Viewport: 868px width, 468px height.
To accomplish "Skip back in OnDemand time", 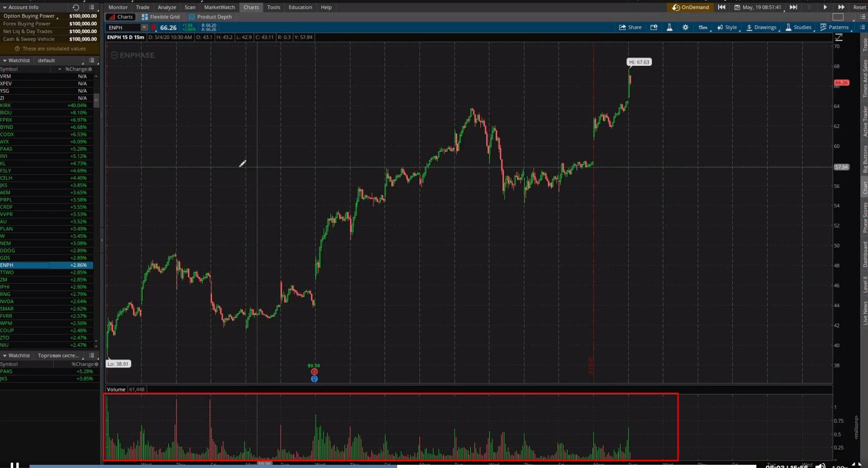I will pyautogui.click(x=722, y=7).
